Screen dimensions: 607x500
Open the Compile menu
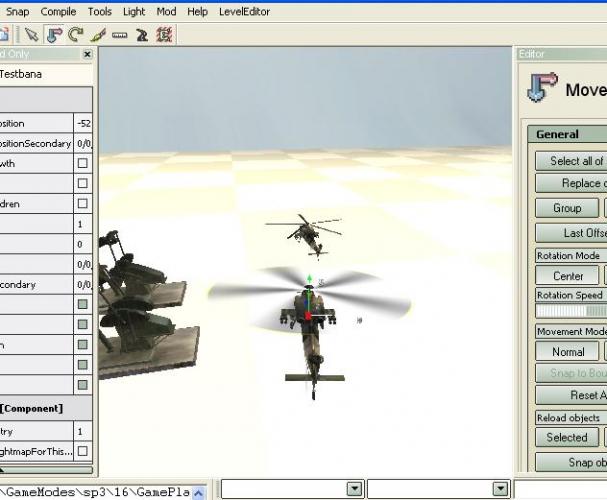tap(58, 12)
